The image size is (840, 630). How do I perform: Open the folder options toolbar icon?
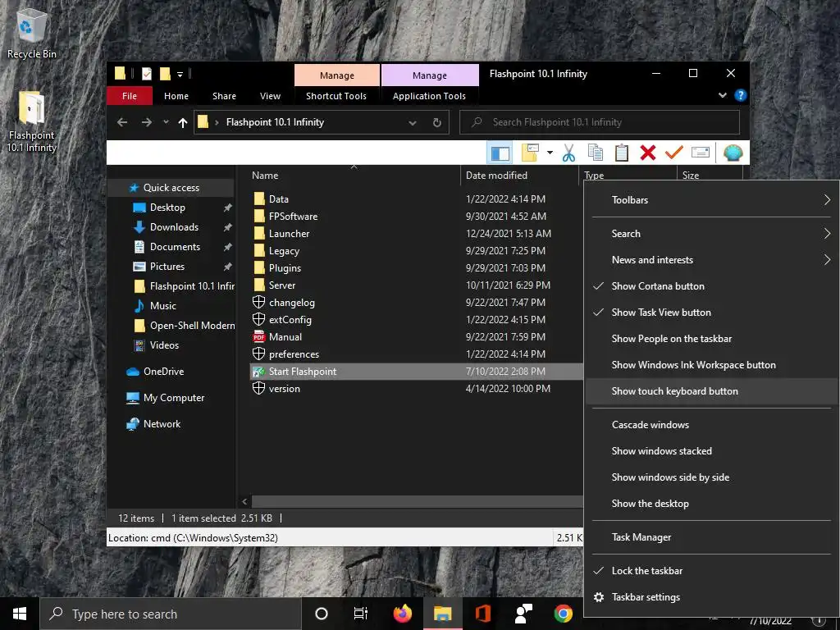coord(530,153)
